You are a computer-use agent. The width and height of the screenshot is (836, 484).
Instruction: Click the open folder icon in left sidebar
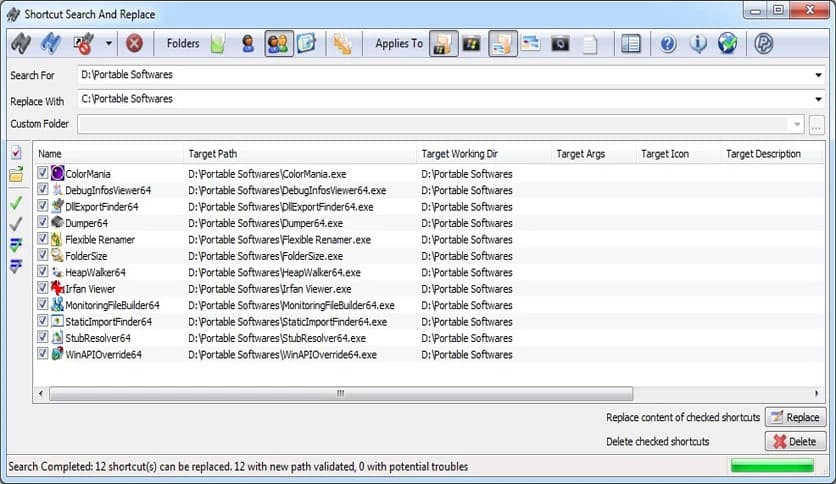[x=16, y=175]
